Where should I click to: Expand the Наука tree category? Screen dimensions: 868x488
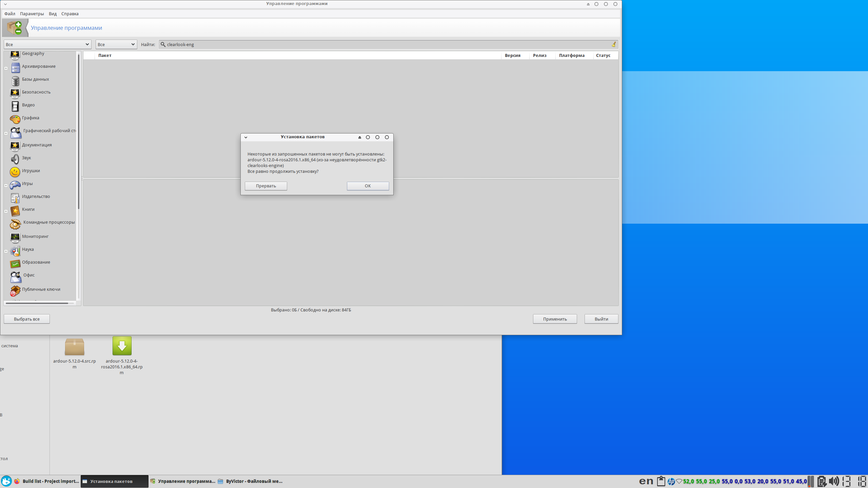tap(6, 251)
